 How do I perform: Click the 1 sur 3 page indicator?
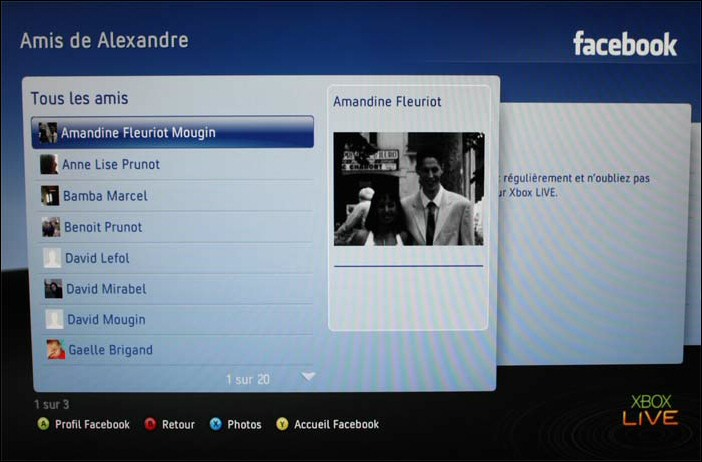pyautogui.click(x=51, y=405)
